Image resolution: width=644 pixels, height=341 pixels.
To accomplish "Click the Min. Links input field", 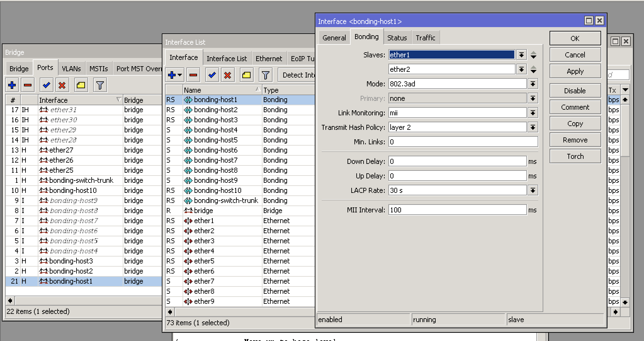I will point(463,142).
